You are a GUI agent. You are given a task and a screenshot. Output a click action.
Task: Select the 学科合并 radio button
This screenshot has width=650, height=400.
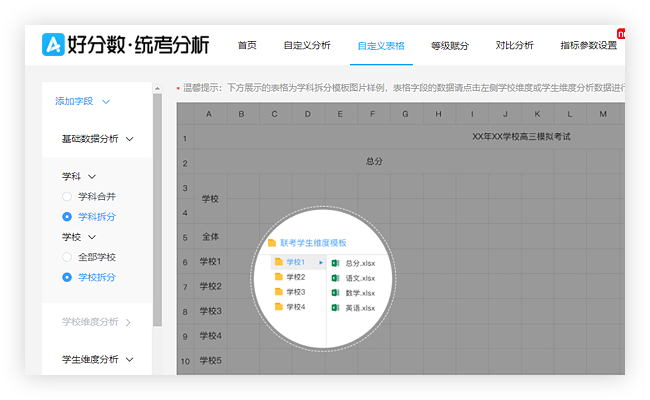coord(67,196)
